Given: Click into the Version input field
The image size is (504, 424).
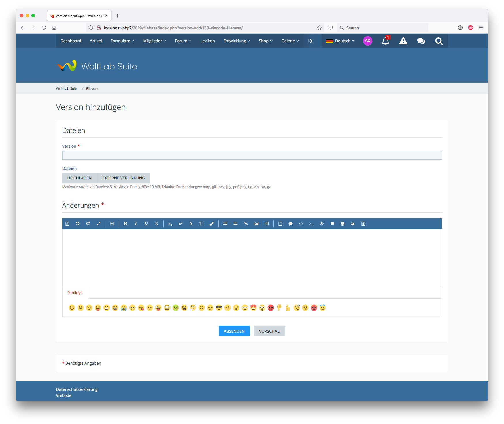Looking at the screenshot, I should click(252, 155).
